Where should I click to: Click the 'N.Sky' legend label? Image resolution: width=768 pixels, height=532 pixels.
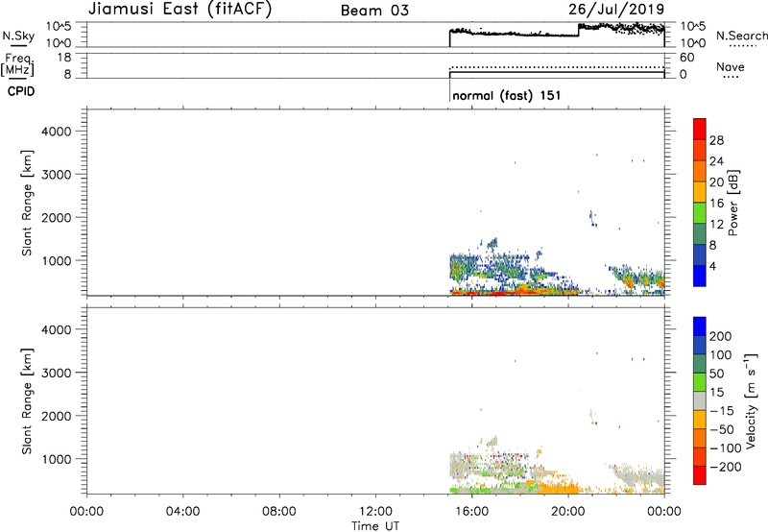tap(18, 36)
